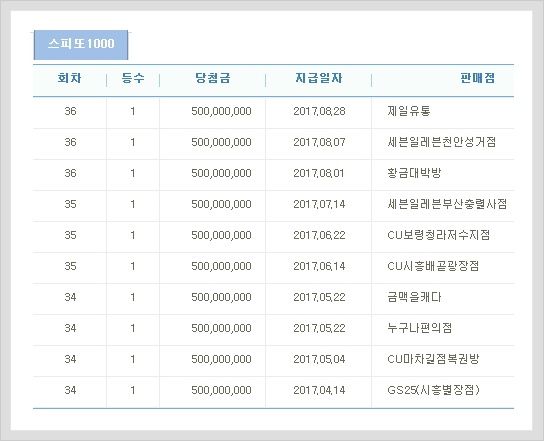The height and width of the screenshot is (441, 544).
Task: Click the 지급일자 column header
Action: (319, 78)
